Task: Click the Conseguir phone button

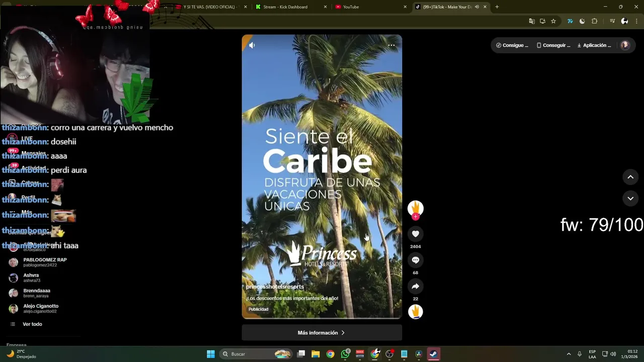Action: click(x=553, y=45)
